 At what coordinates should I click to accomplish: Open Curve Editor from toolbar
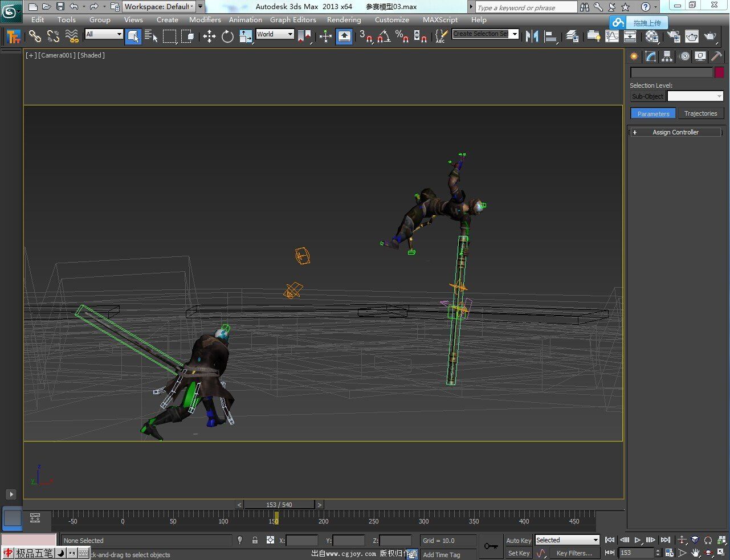pos(611,36)
